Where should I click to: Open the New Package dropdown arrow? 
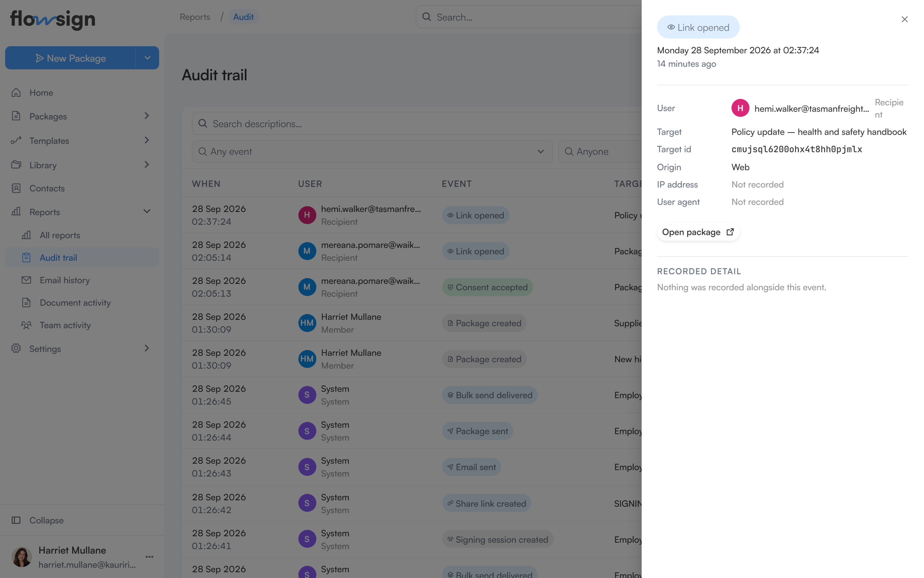point(147,58)
